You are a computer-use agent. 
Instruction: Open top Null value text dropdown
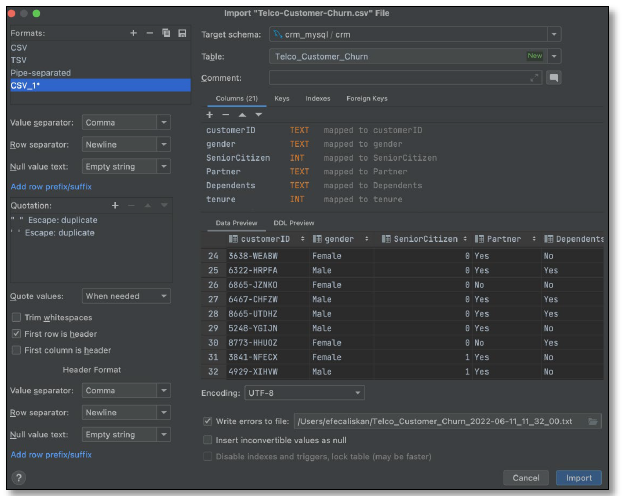click(126, 167)
